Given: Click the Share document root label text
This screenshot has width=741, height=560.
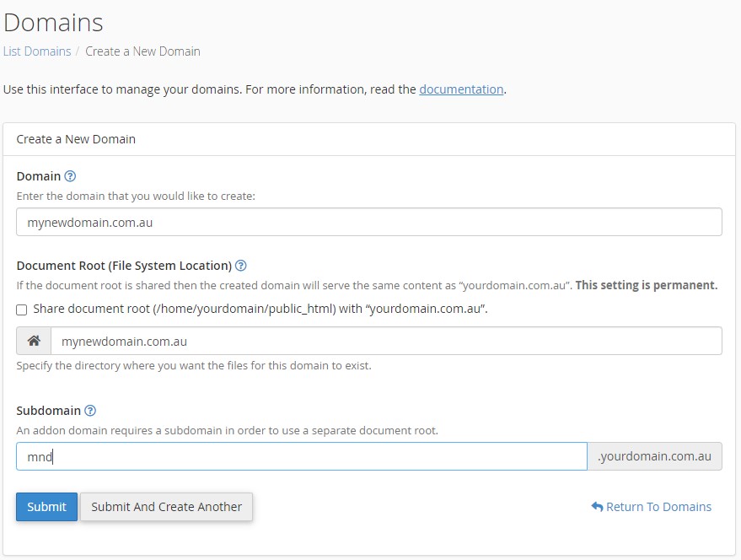Looking at the screenshot, I should pyautogui.click(x=260, y=309).
